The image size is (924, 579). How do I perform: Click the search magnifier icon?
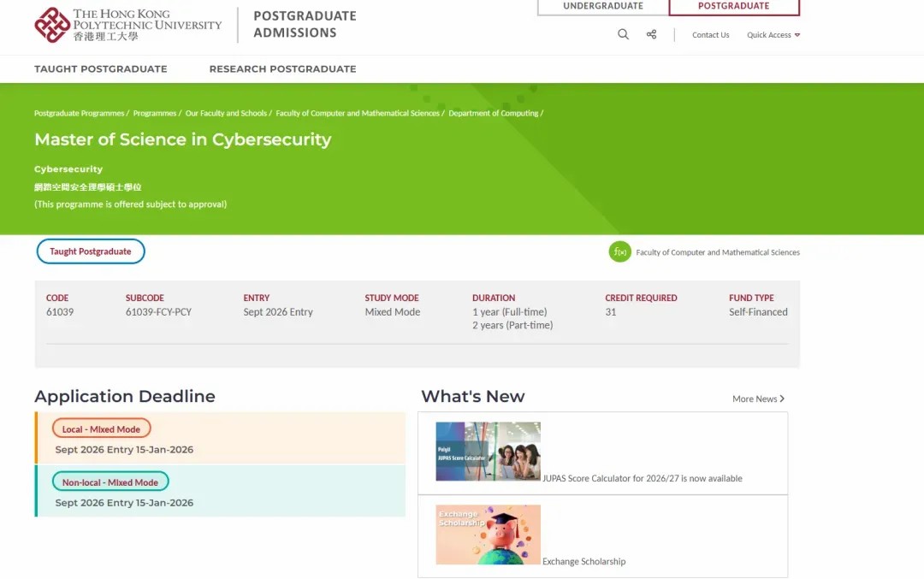point(623,34)
